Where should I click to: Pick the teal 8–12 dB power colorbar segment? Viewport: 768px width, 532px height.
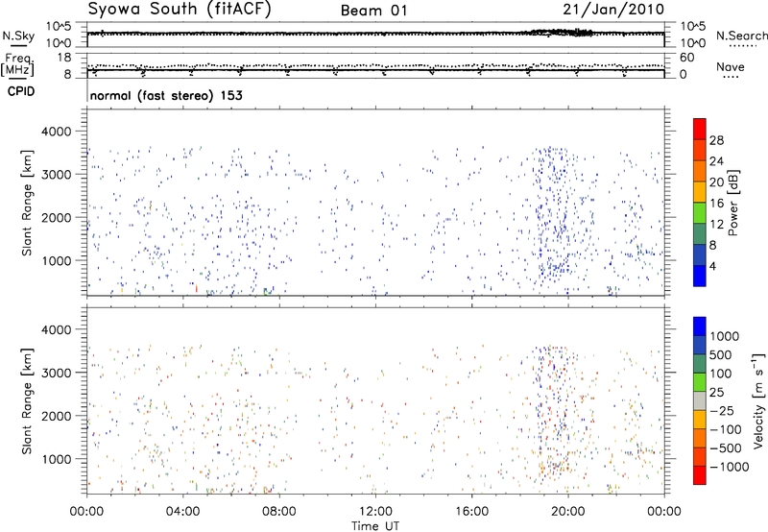pyautogui.click(x=700, y=233)
